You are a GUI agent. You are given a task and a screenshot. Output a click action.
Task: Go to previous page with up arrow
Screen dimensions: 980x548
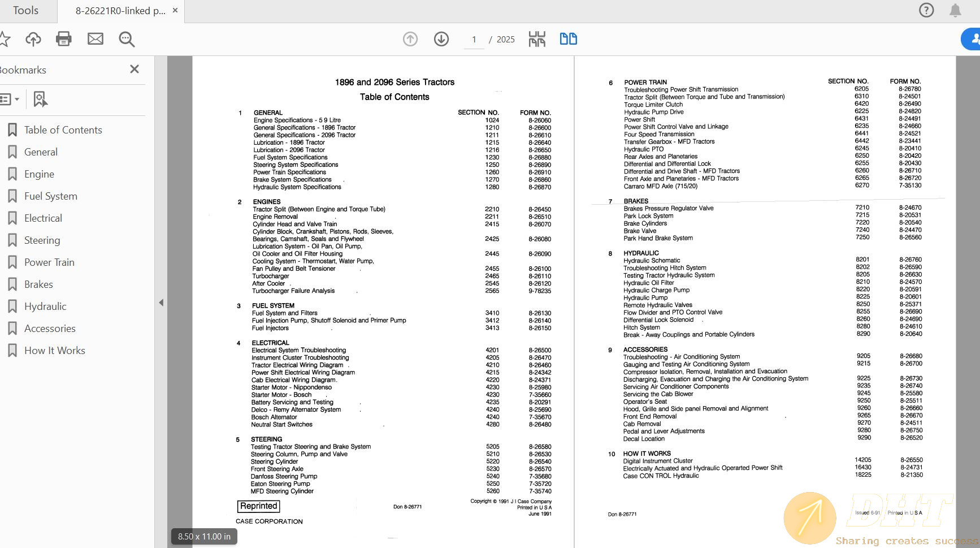410,38
